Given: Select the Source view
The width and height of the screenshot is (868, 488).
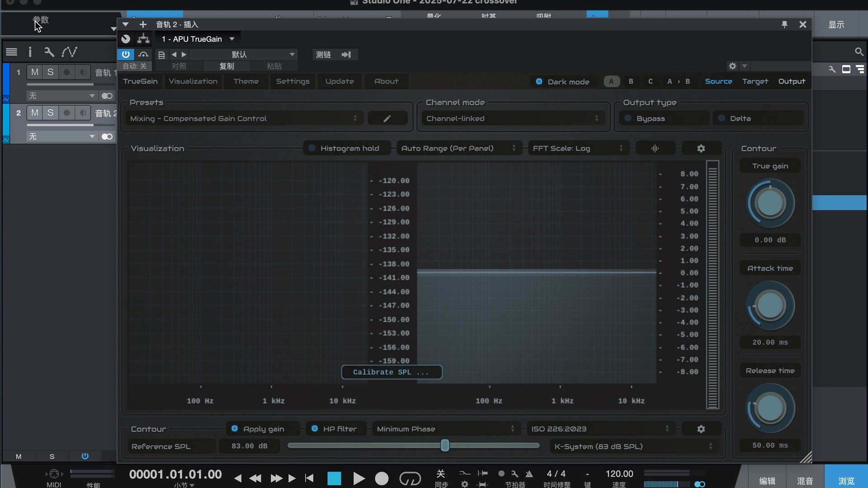Looking at the screenshot, I should coord(718,81).
